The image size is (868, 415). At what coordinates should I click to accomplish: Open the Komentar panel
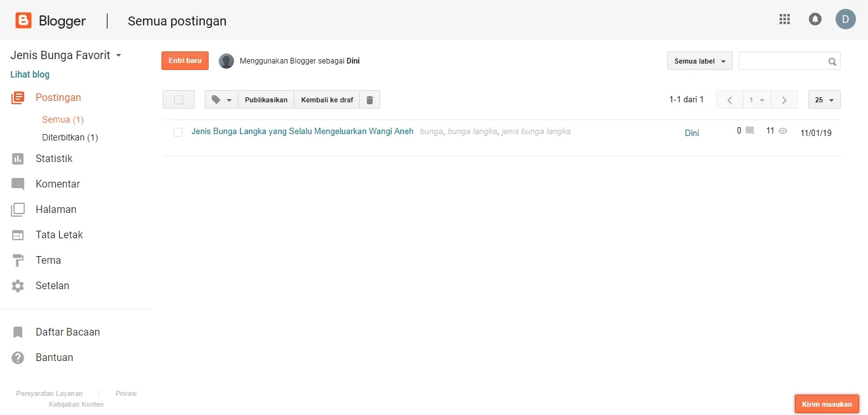pyautogui.click(x=57, y=184)
